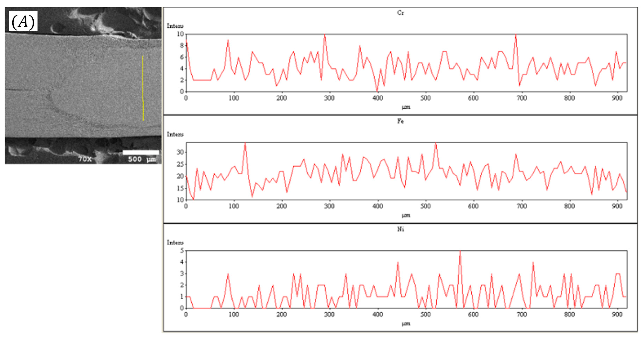Click the (A) panel label
644x340 pixels.
(23, 21)
